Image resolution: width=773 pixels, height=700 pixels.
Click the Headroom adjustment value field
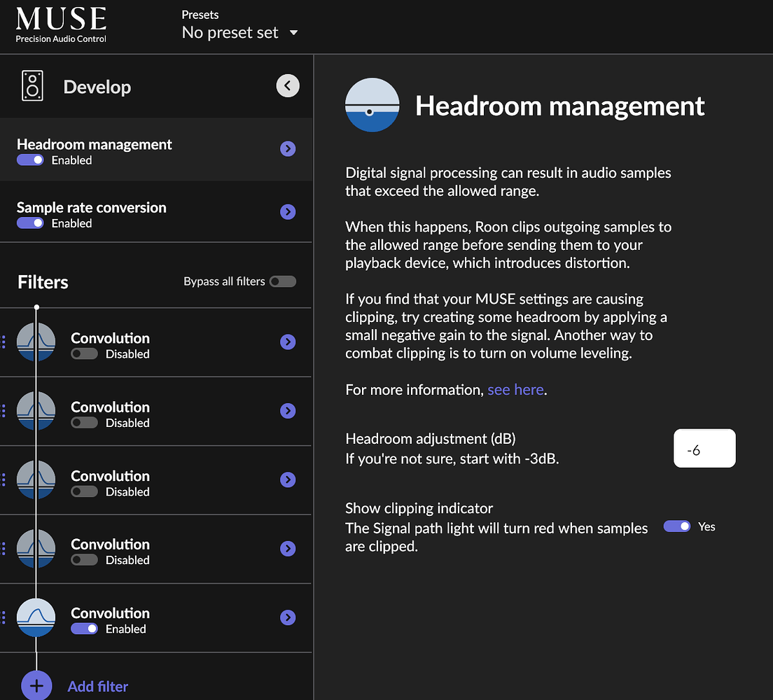click(704, 448)
